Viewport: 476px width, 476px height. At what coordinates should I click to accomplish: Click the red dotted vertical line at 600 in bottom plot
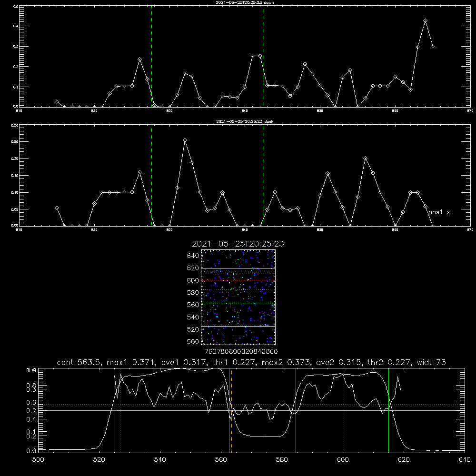(343, 410)
